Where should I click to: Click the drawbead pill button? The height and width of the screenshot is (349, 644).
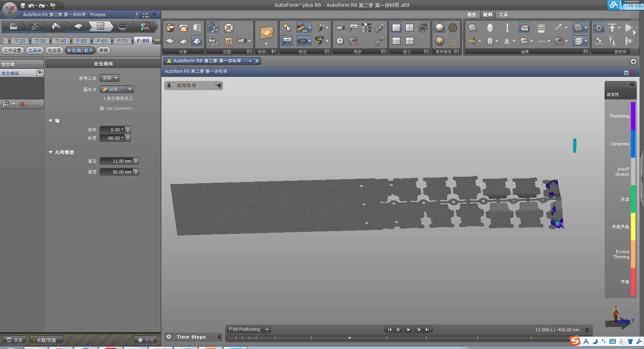(54, 50)
